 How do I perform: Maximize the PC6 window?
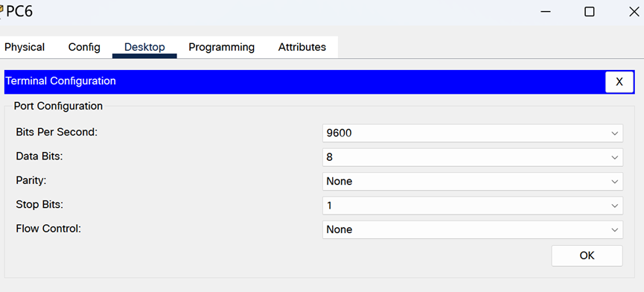[590, 12]
